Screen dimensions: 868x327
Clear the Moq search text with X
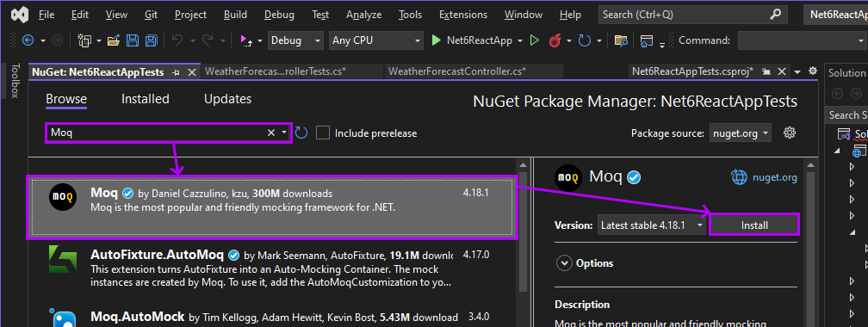point(271,133)
